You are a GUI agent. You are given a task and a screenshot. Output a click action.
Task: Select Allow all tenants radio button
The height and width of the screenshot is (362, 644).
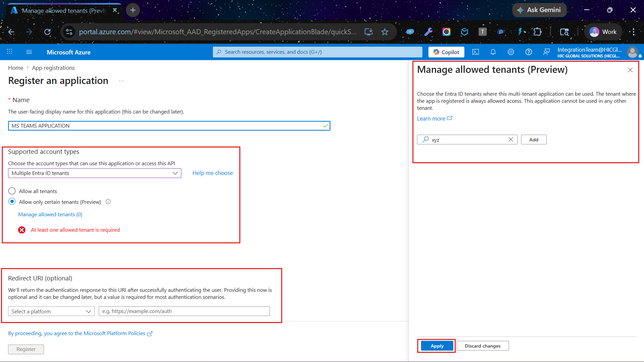(12, 191)
